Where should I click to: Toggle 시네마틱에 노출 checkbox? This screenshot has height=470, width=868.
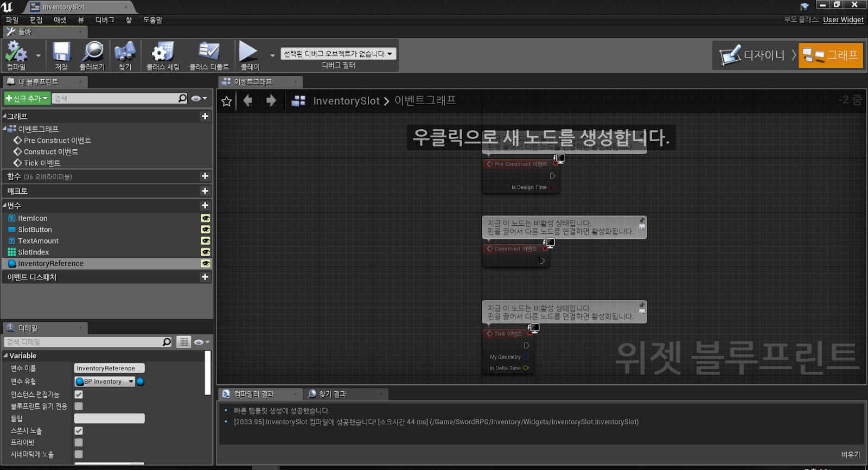pos(79,454)
